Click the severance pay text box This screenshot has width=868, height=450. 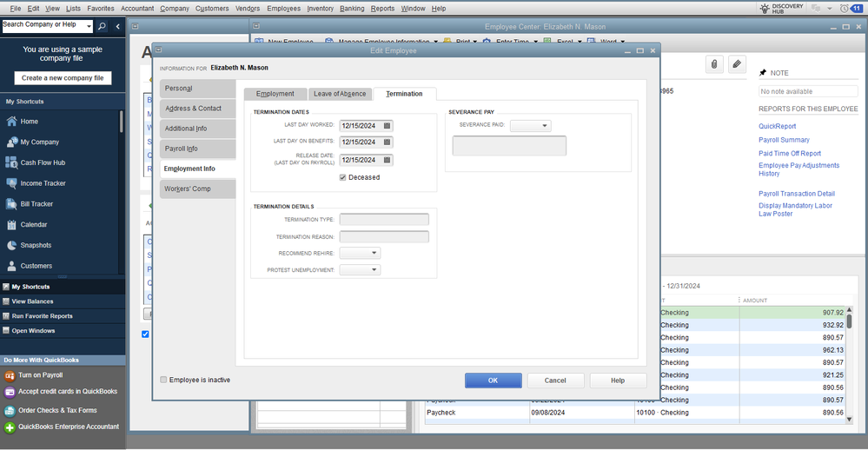coord(509,146)
